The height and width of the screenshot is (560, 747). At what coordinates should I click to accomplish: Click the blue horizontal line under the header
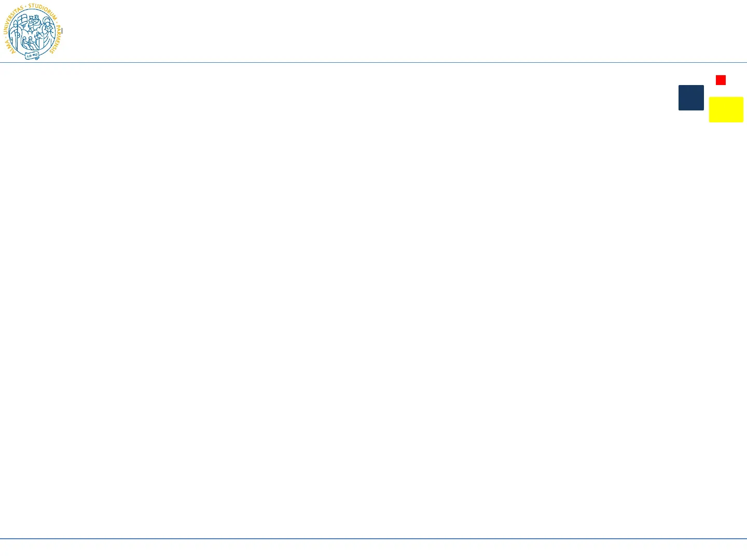(374, 63)
